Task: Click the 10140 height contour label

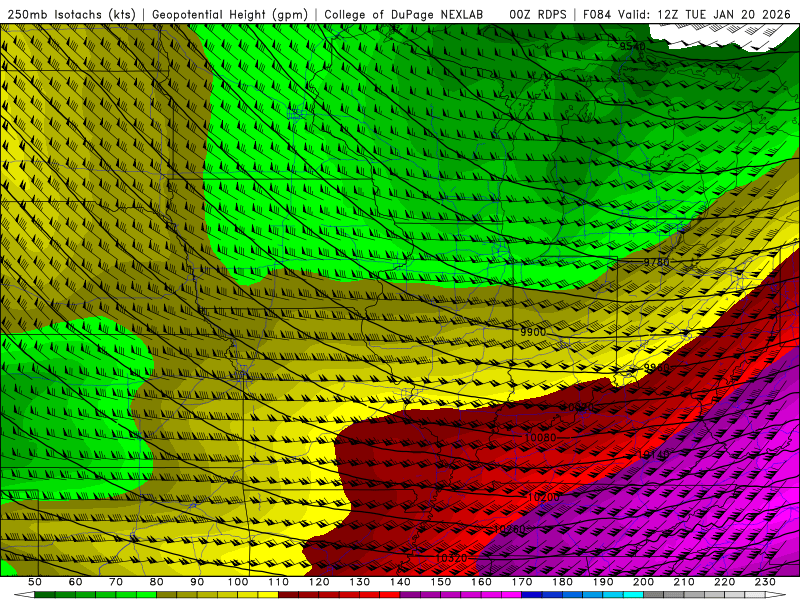Action: tap(654, 455)
